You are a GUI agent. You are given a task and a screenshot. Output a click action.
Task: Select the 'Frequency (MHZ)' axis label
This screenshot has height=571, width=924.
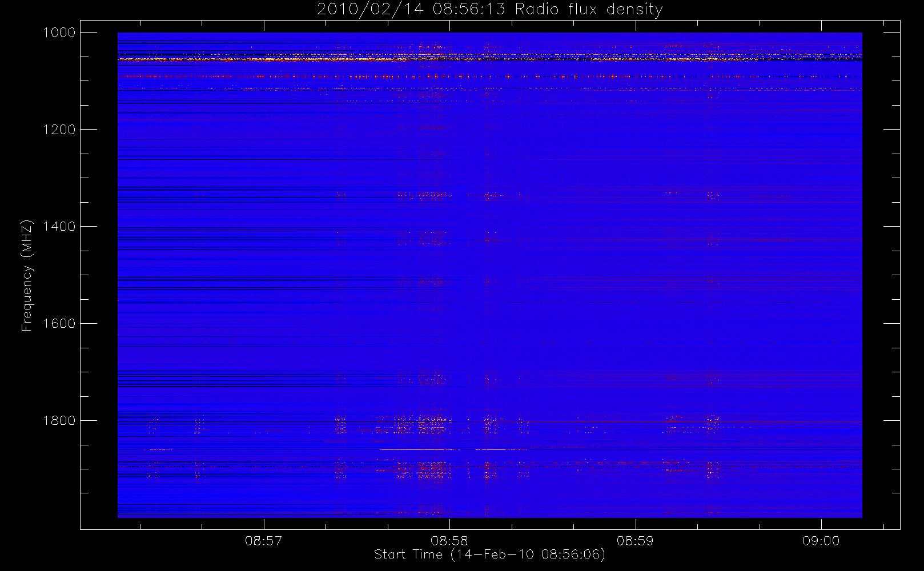[x=27, y=276]
